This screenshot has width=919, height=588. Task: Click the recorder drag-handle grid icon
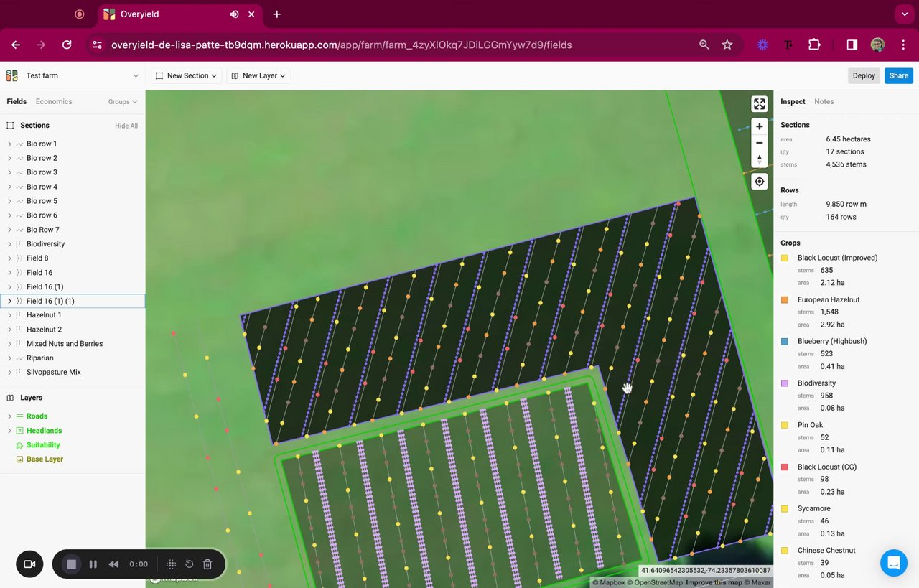coord(171,564)
